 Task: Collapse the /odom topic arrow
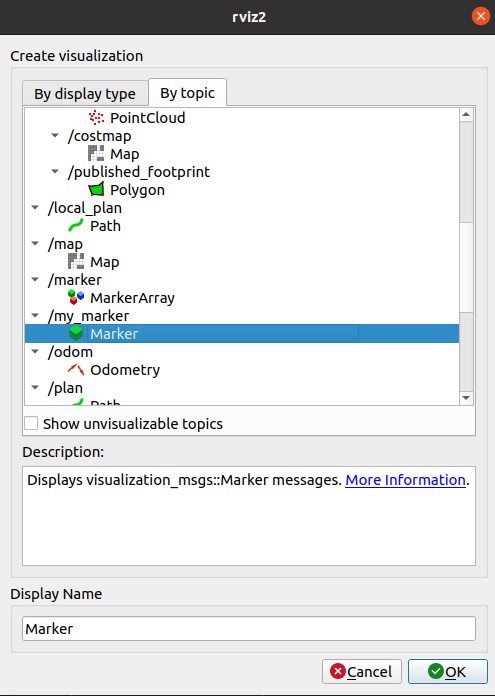pyautogui.click(x=35, y=351)
